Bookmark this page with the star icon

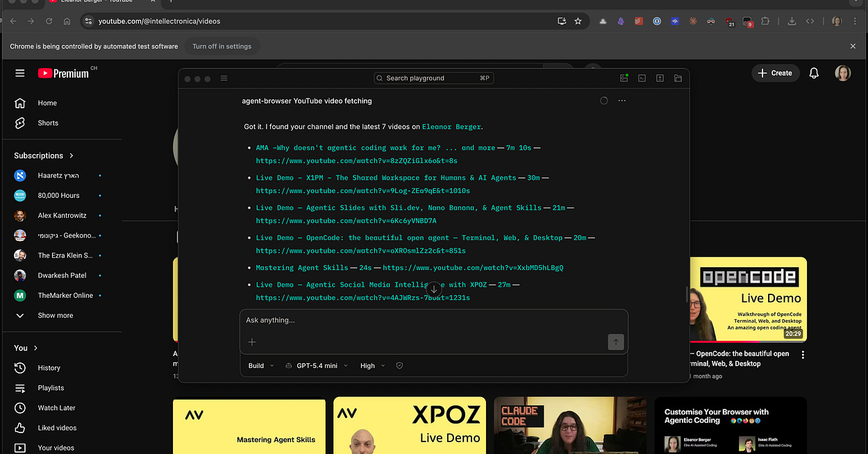click(578, 22)
